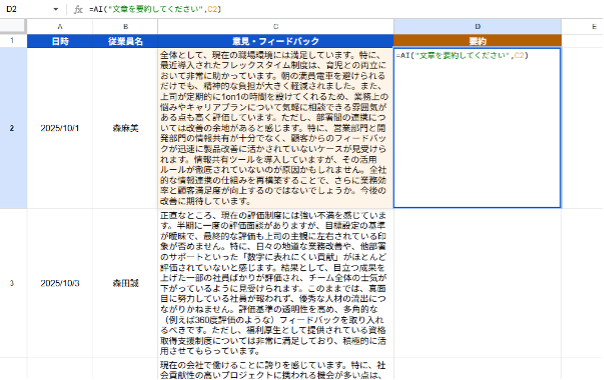Viewport: 604px width, 380px height.
Task: Click cell E1 next to 要約 header
Action: point(582,41)
